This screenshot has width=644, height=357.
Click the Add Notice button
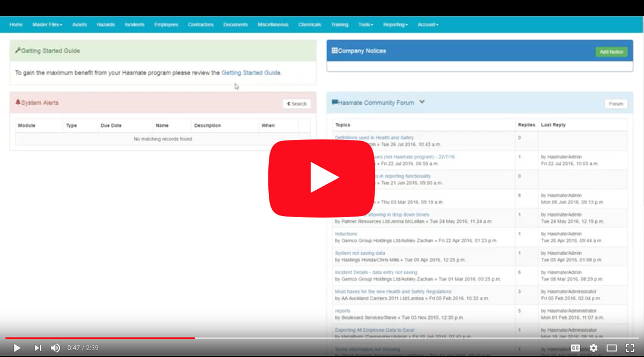click(611, 52)
